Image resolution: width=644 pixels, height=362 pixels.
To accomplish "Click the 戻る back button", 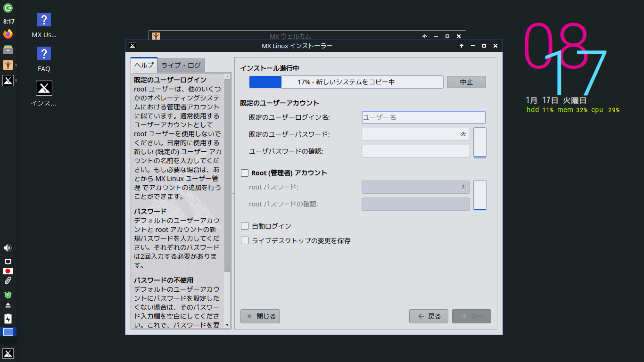I will [429, 316].
